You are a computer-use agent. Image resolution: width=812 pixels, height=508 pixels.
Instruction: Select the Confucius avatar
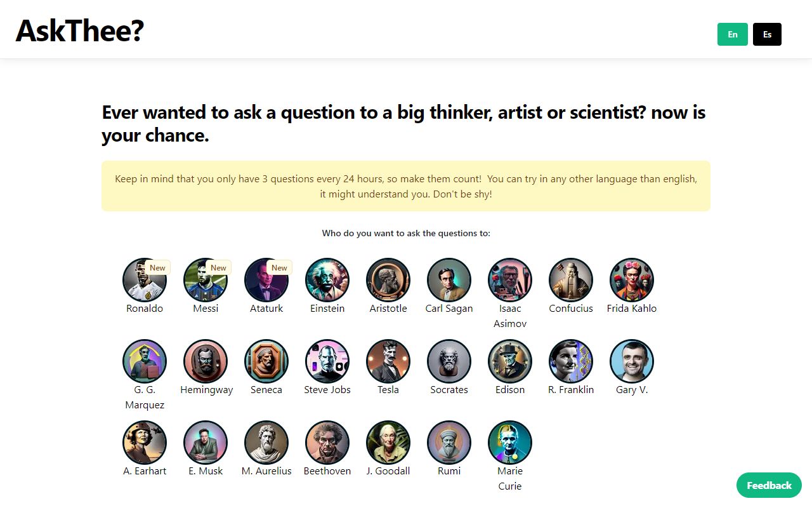(x=570, y=279)
